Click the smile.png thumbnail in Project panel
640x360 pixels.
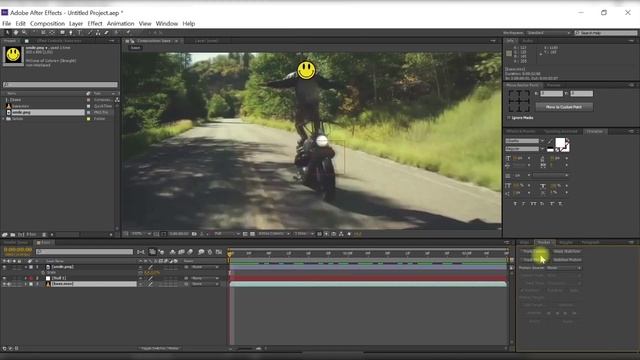(13, 55)
